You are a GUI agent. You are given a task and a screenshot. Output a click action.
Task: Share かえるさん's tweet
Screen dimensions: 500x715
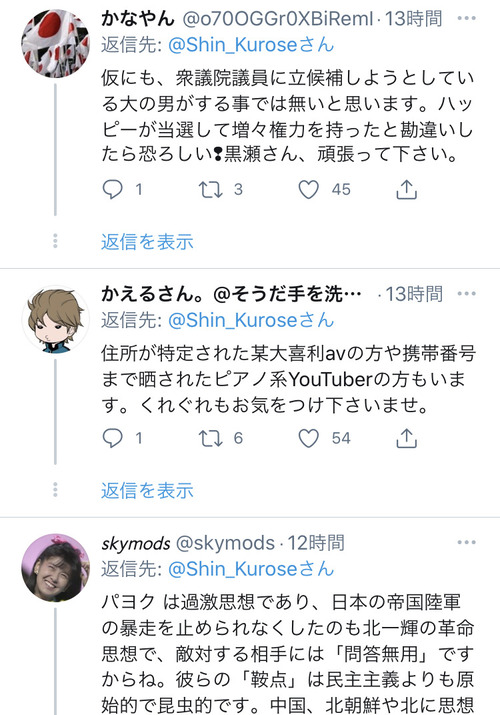(407, 438)
